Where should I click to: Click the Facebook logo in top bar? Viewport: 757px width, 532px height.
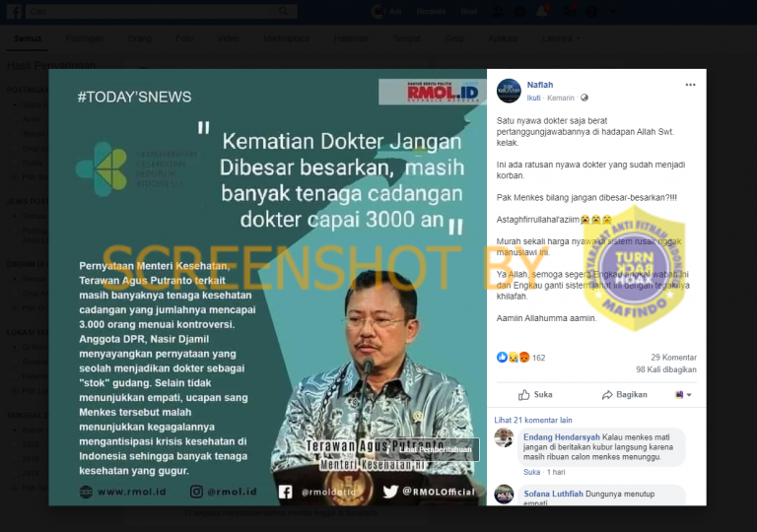click(14, 11)
